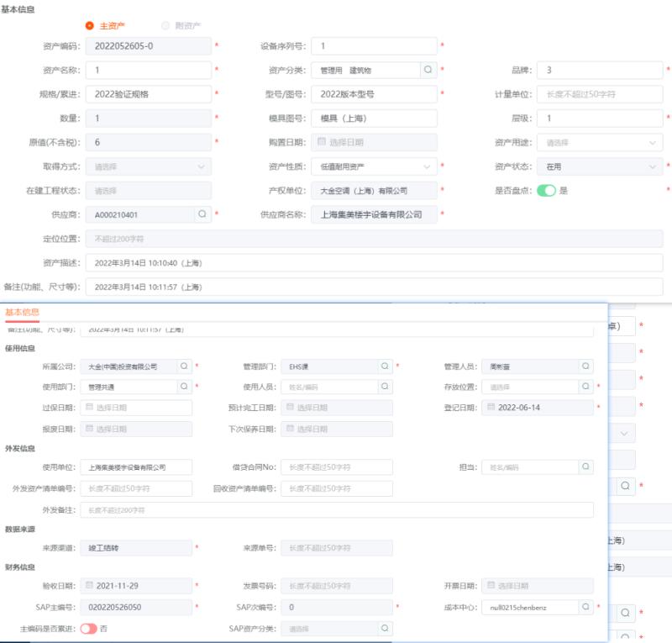Open 使用部门 lookup search icon
Screen dimensions: 672x643
click(184, 387)
